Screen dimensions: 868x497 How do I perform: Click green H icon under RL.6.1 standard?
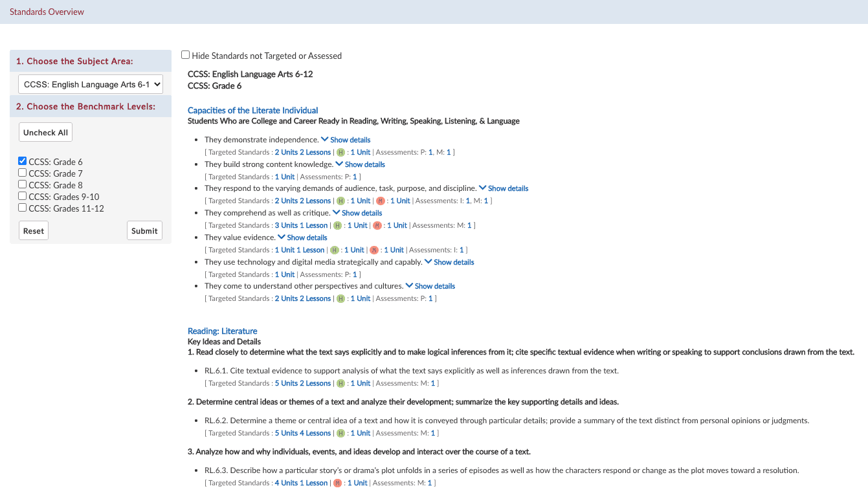340,384
